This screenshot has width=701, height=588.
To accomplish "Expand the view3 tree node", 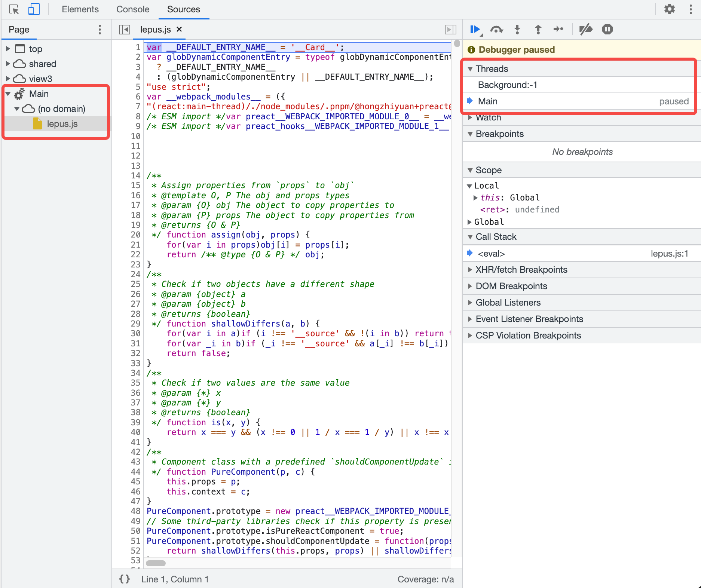I will coord(7,79).
